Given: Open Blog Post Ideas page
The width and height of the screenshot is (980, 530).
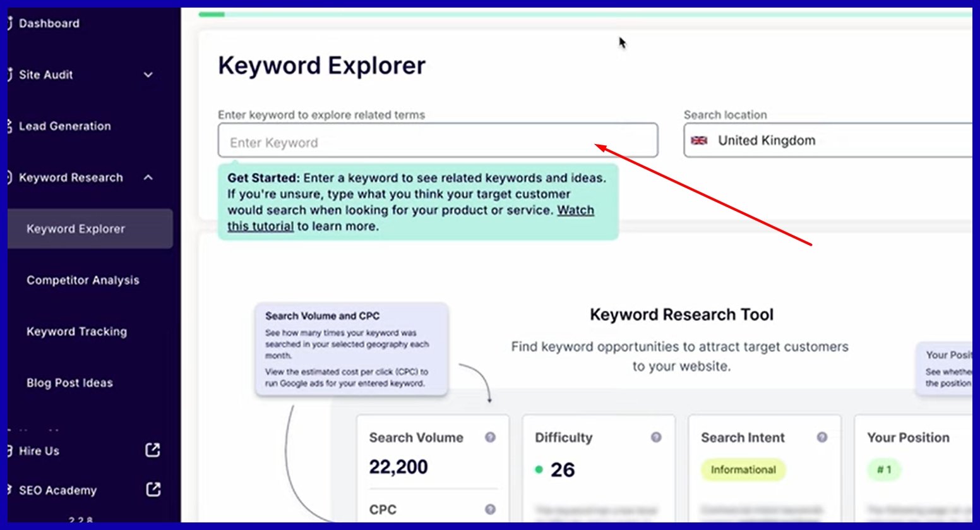Looking at the screenshot, I should coord(69,383).
